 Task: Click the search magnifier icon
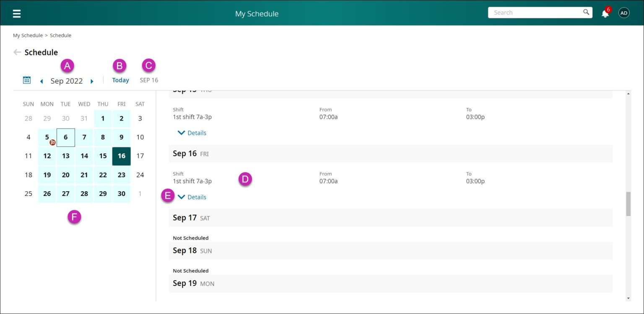click(586, 12)
